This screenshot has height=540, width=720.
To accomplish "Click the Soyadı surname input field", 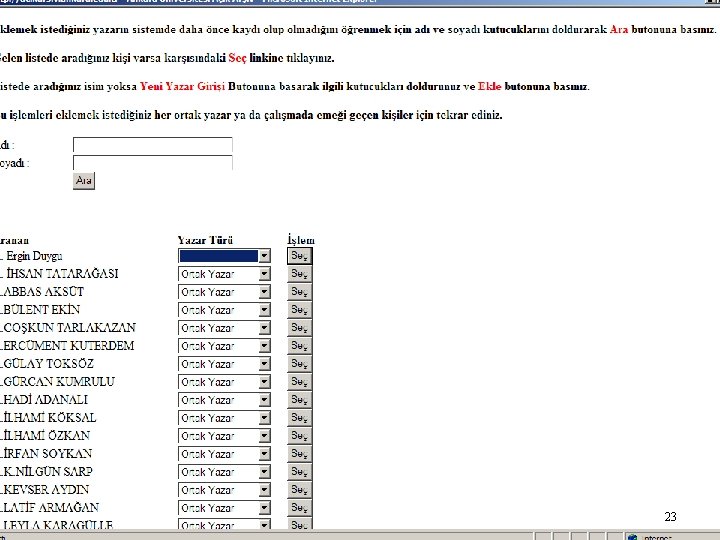I will point(152,163).
